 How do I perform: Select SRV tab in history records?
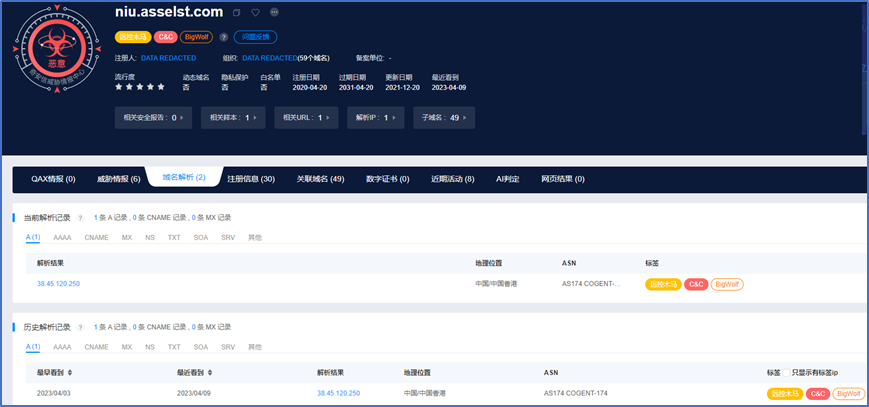point(228,347)
